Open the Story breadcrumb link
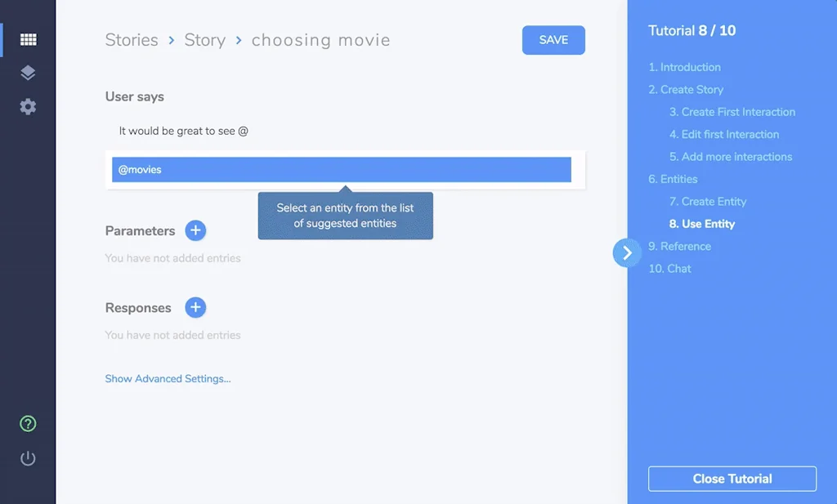 coord(204,40)
